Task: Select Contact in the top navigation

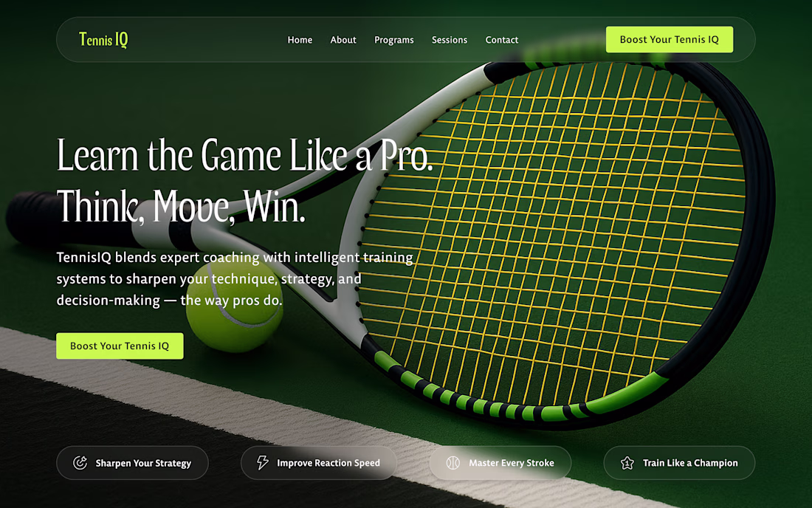Action: tap(502, 40)
